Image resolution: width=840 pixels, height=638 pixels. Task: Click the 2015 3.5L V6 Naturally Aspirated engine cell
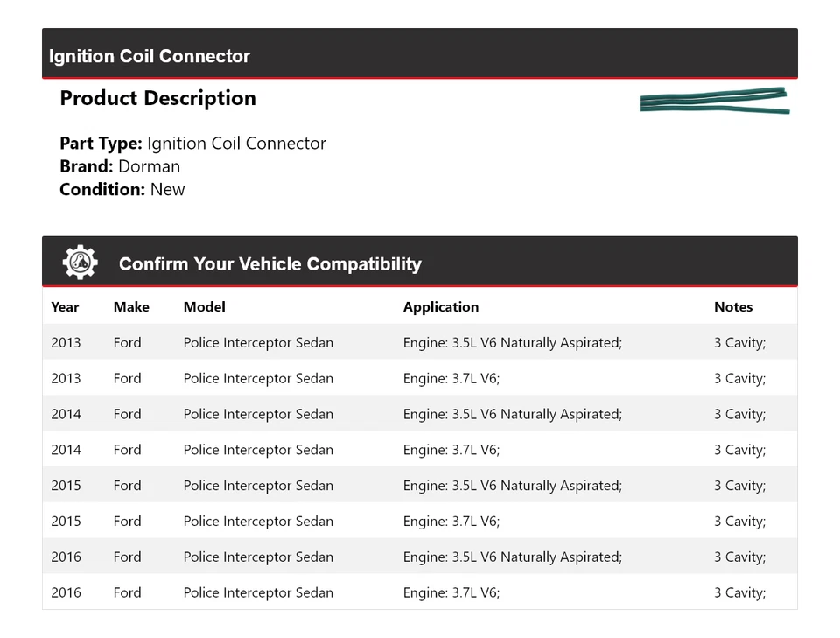click(x=512, y=486)
